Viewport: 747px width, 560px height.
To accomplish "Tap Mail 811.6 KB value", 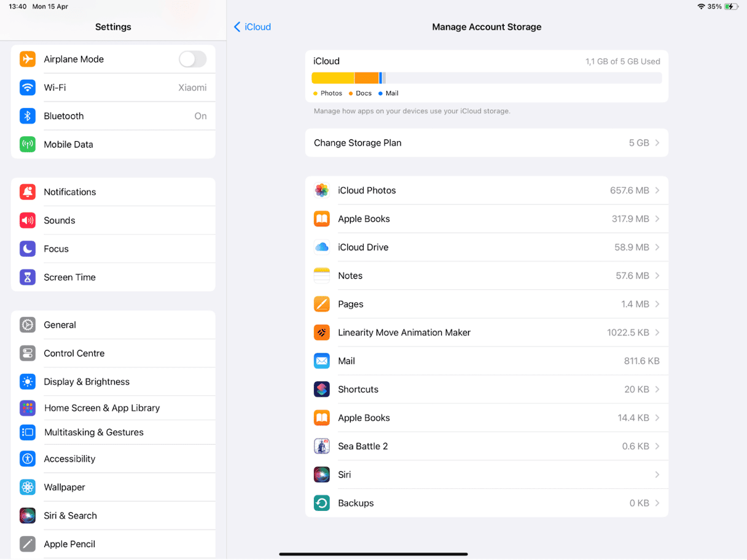I will tap(642, 361).
